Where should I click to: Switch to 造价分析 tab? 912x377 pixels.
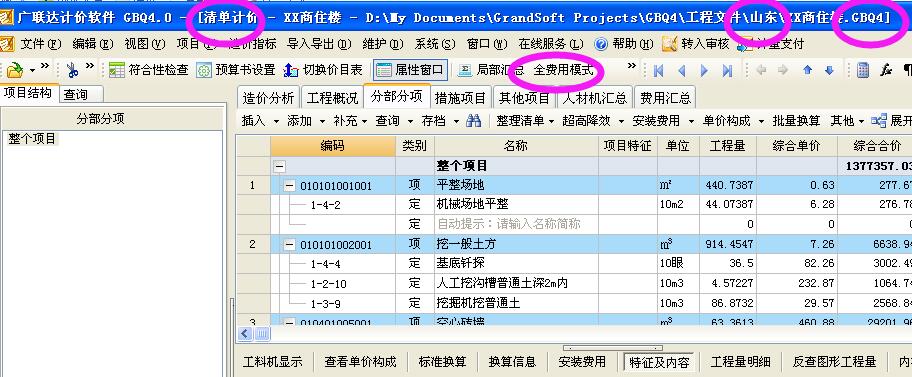click(268, 98)
